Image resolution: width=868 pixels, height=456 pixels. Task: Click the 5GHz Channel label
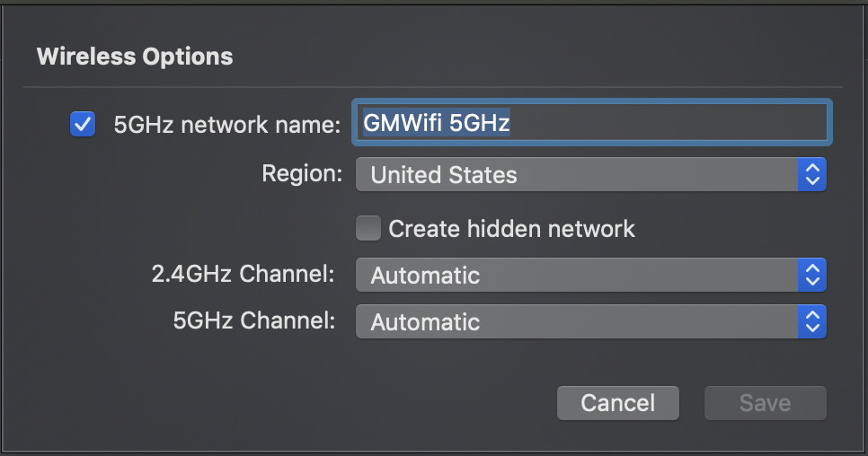point(254,320)
